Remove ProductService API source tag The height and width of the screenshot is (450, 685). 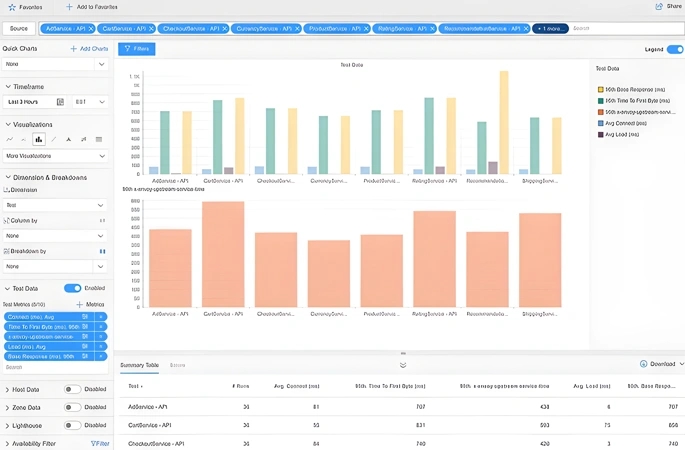click(366, 28)
